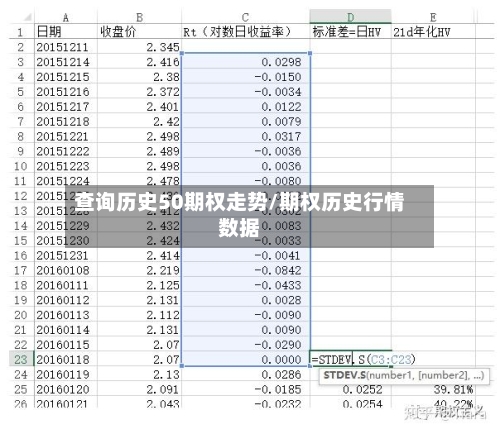The width and height of the screenshot is (500, 434).
Task: Click row header 25
Action: (21, 389)
